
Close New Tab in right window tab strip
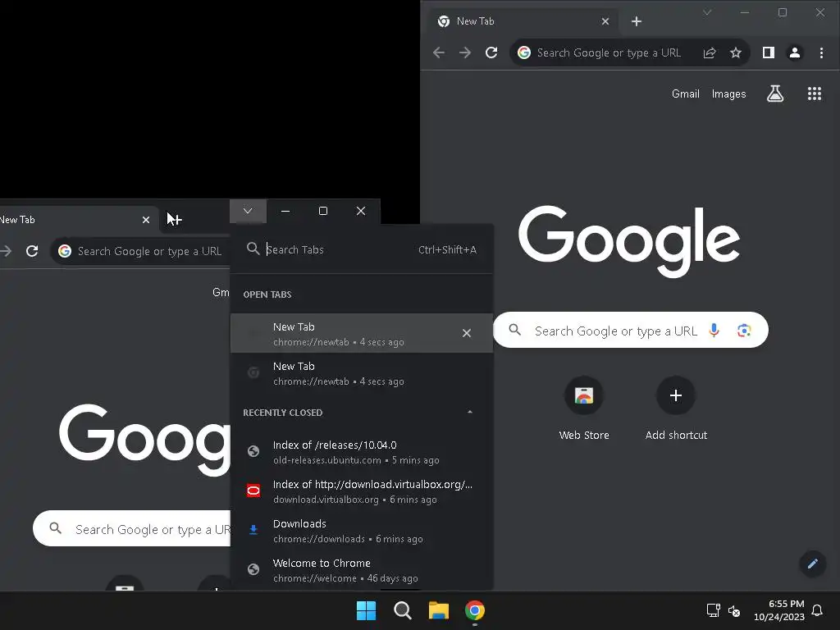click(605, 21)
